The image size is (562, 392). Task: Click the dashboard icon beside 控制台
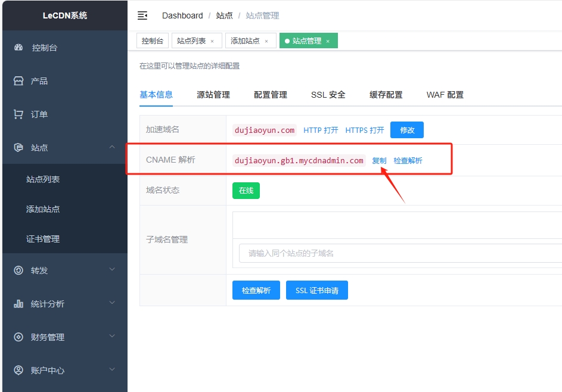click(x=18, y=48)
